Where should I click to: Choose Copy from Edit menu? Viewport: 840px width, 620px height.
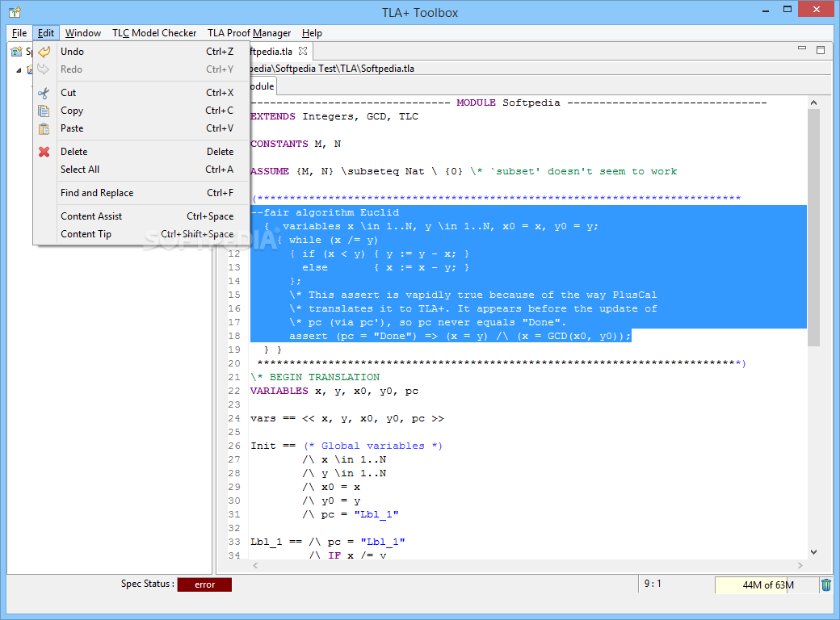click(x=141, y=111)
